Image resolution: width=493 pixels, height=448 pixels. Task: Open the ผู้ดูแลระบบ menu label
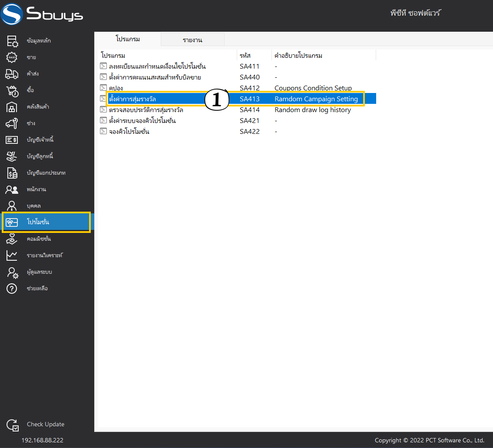coord(39,272)
